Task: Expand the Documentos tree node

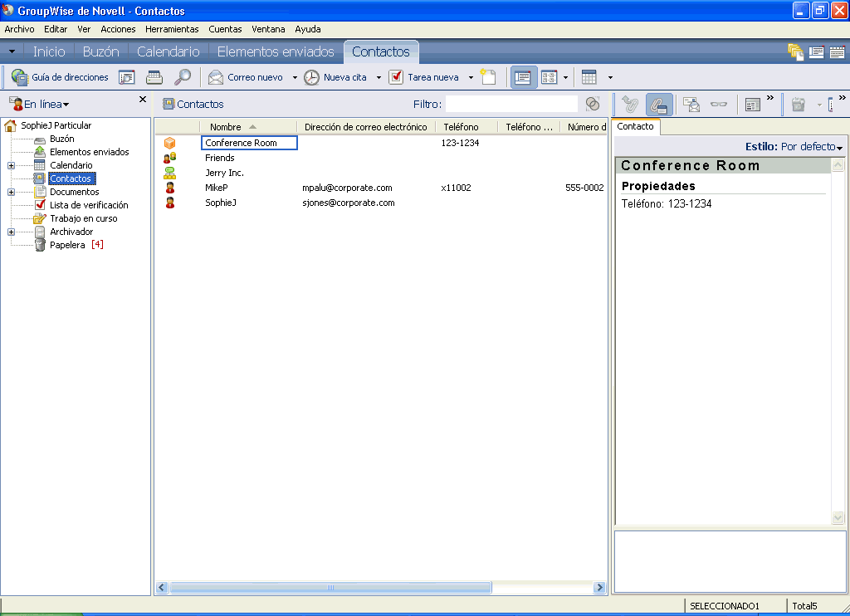Action: 11,192
